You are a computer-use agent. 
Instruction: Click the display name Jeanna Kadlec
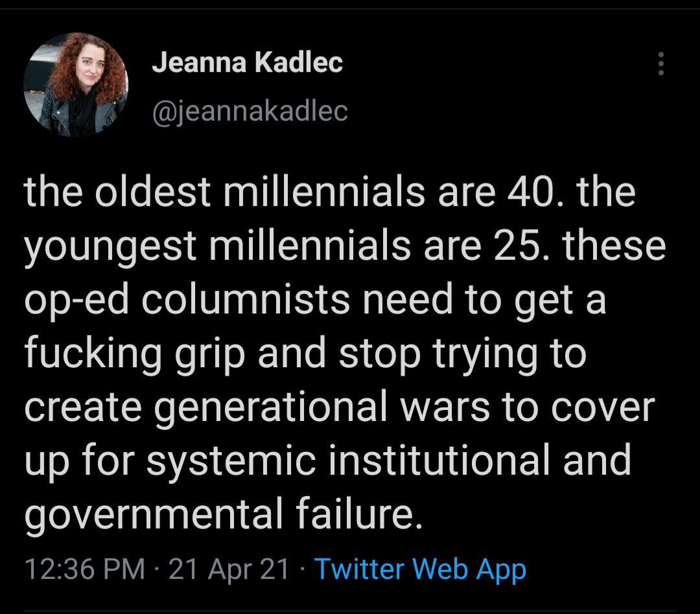249,63
